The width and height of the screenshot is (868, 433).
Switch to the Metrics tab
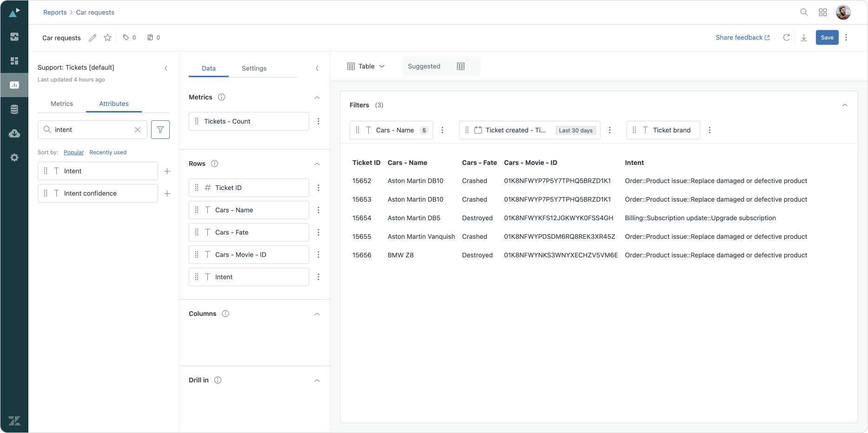point(62,104)
